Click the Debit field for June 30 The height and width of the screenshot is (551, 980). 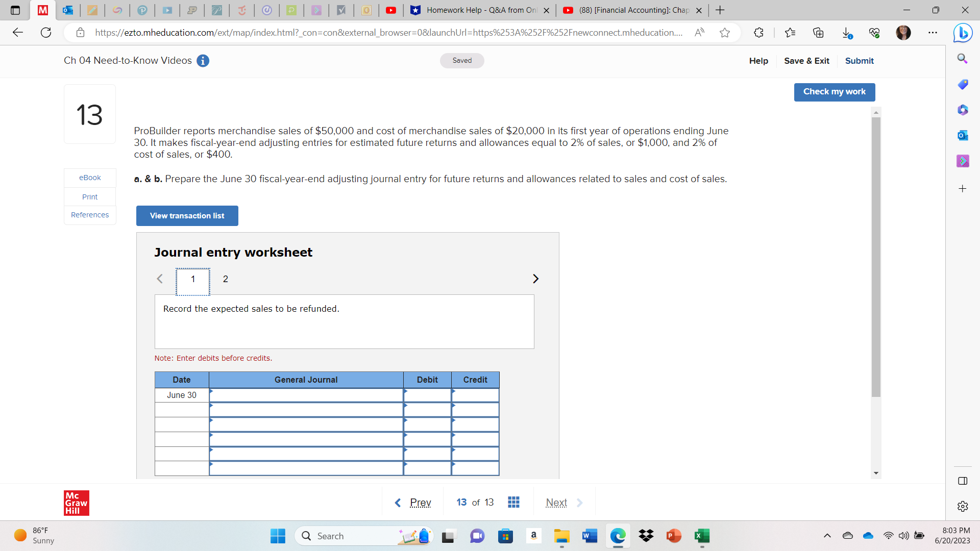pos(427,395)
